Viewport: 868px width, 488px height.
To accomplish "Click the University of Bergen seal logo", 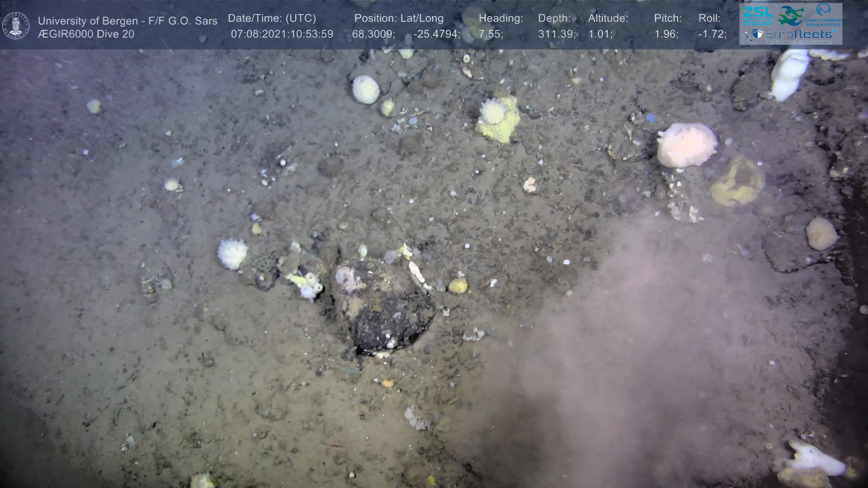I will 16,25.
